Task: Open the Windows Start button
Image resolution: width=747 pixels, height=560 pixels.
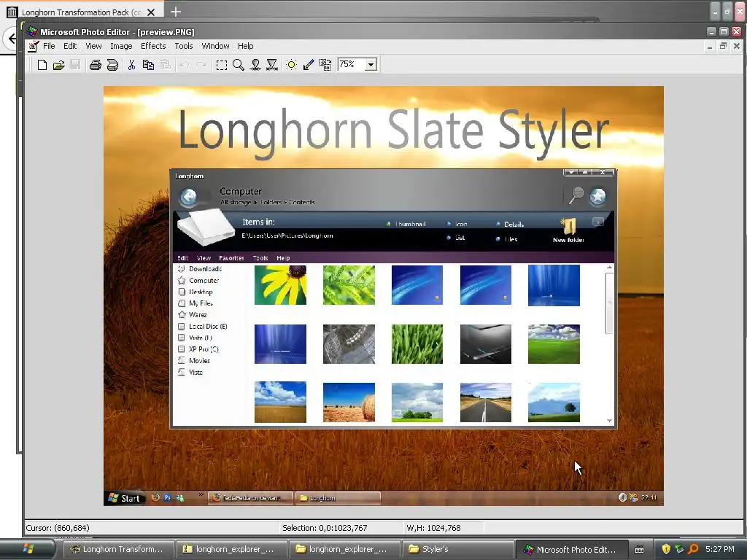Action: pos(28,549)
